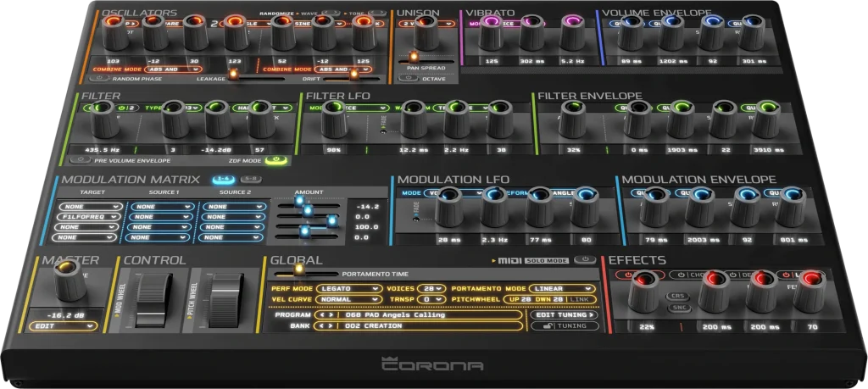Click the Pitchwheel LINK button

coord(580,299)
